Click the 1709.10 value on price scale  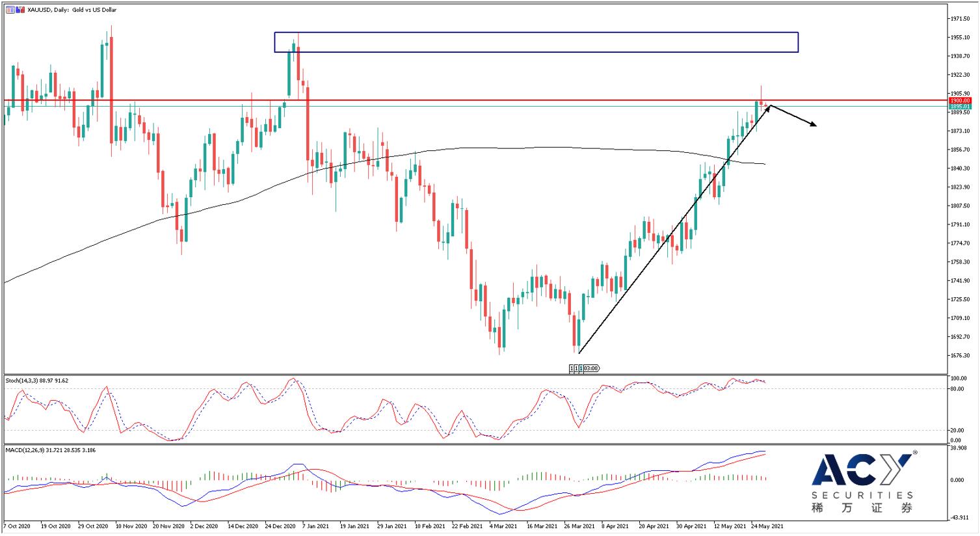[x=961, y=318]
